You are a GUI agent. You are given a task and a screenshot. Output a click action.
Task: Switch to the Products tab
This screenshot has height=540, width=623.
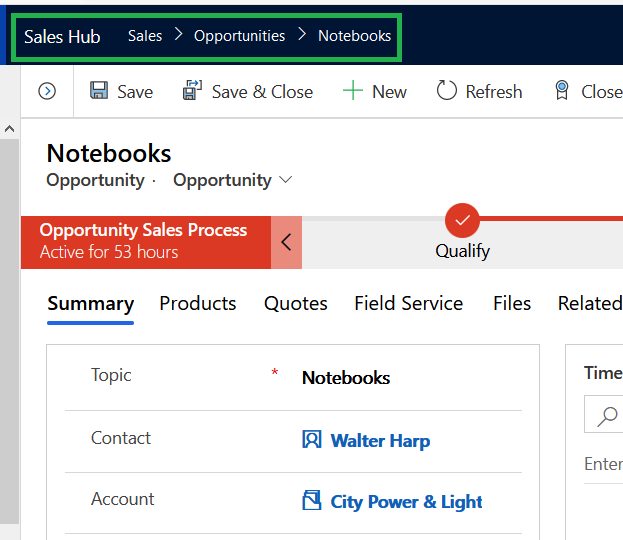197,304
